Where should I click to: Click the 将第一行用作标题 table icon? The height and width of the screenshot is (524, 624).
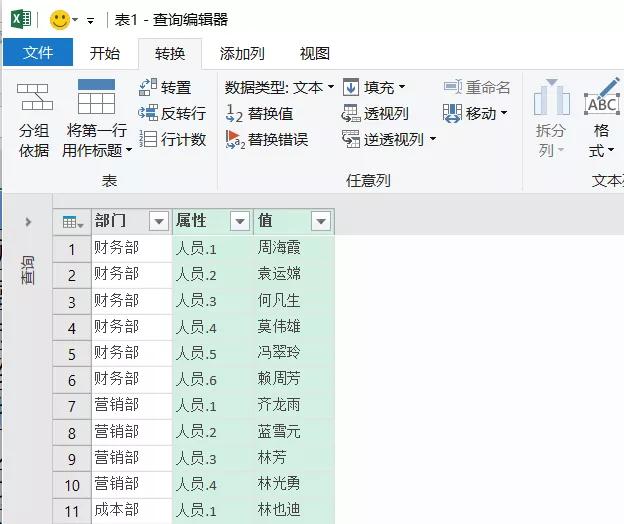pos(96,97)
